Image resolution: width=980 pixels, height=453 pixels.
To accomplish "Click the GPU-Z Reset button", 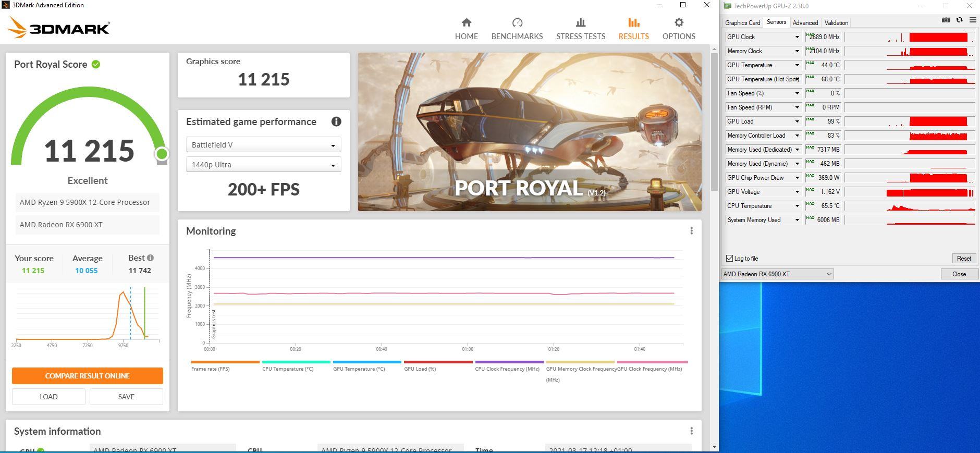I will 964,259.
